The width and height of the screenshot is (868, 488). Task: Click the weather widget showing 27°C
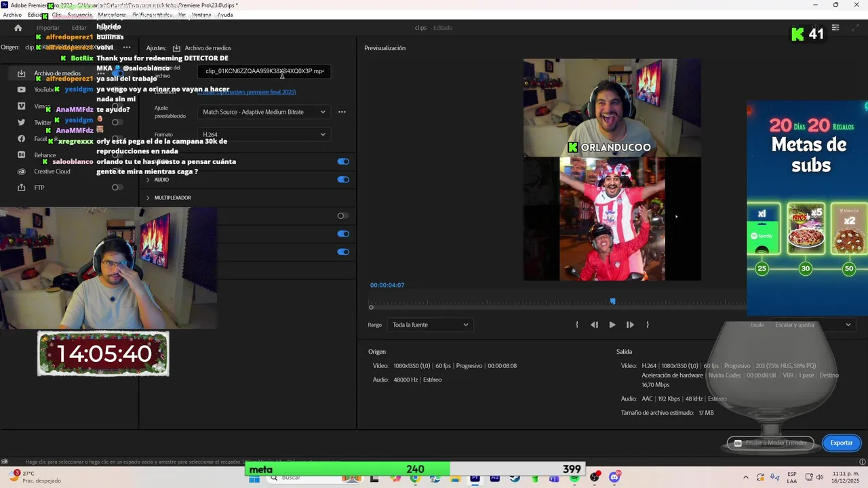point(34,477)
